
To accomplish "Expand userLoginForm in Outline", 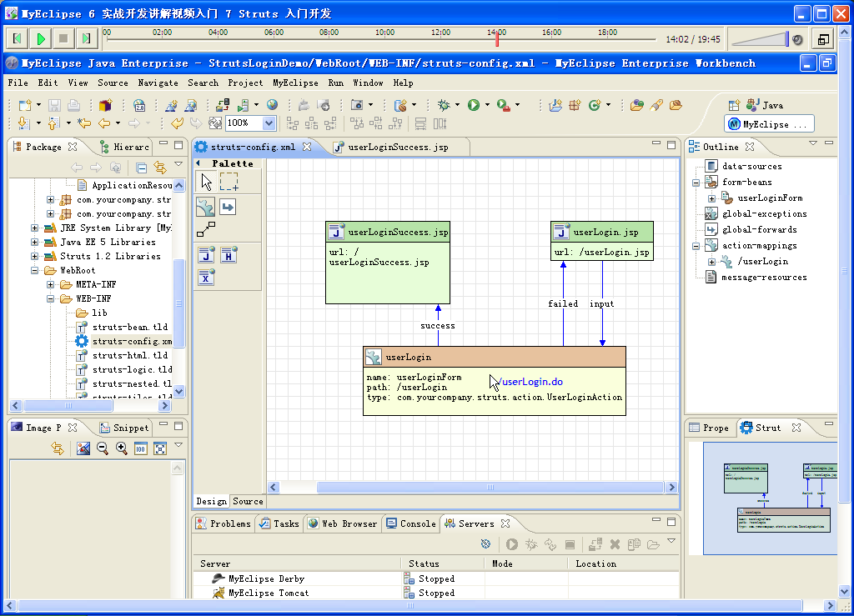I will 712,198.
